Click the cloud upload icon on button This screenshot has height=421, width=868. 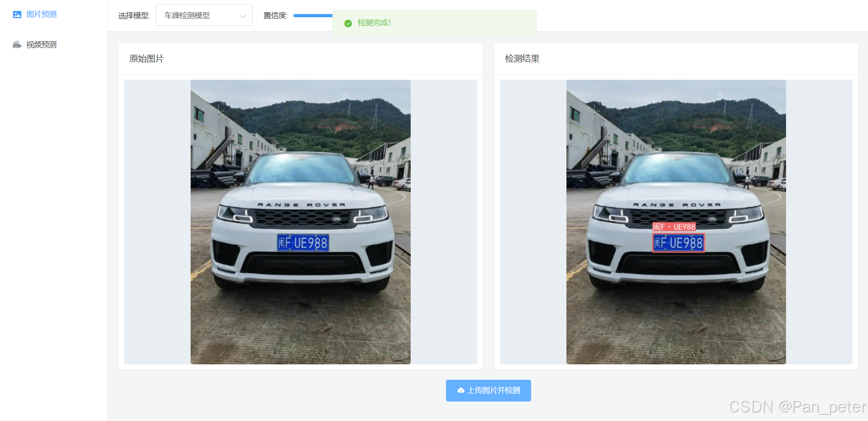pyautogui.click(x=460, y=390)
